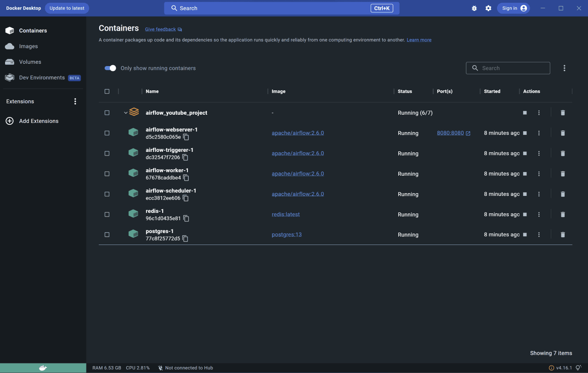Open the postgres:13 image link
This screenshot has width=588, height=373.
tap(287, 234)
